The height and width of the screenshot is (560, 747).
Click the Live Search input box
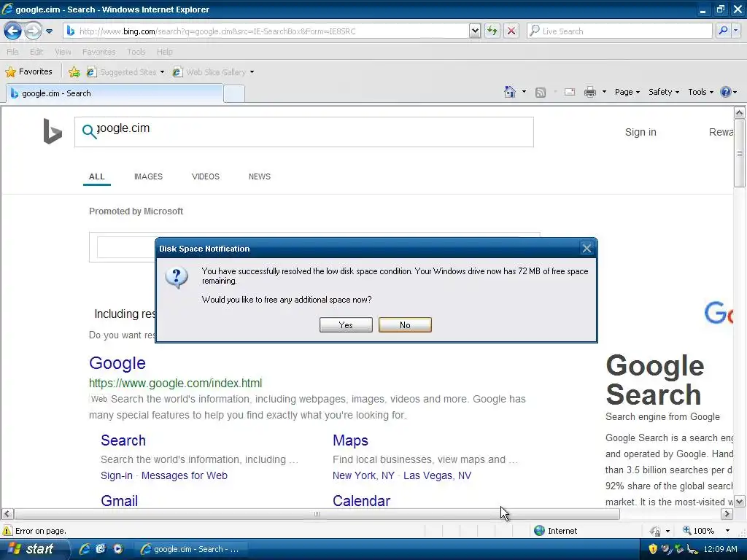619,31
